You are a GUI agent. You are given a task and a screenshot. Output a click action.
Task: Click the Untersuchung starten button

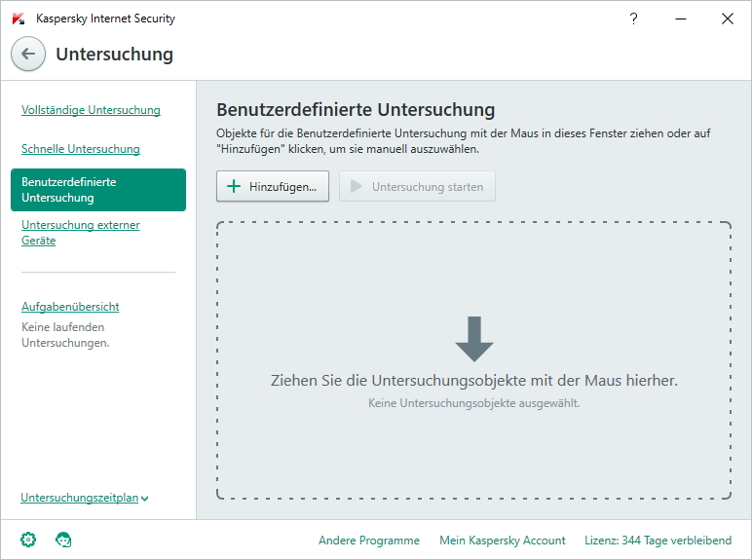coord(417,186)
